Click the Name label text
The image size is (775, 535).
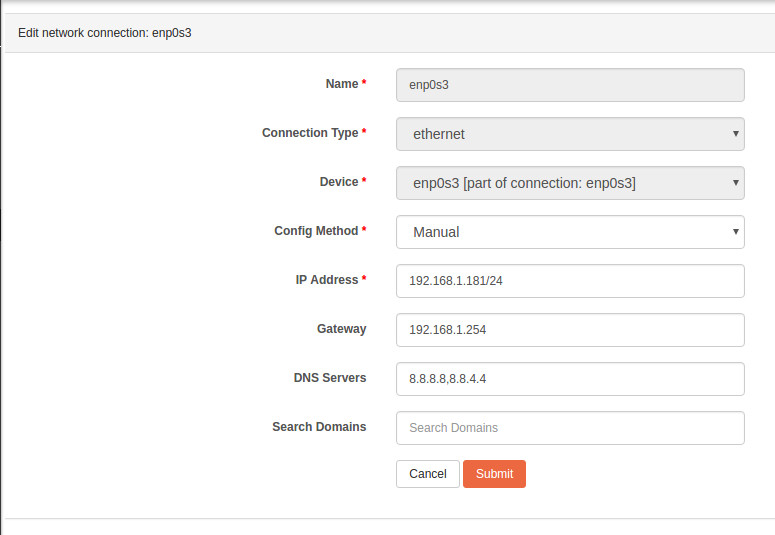(342, 84)
